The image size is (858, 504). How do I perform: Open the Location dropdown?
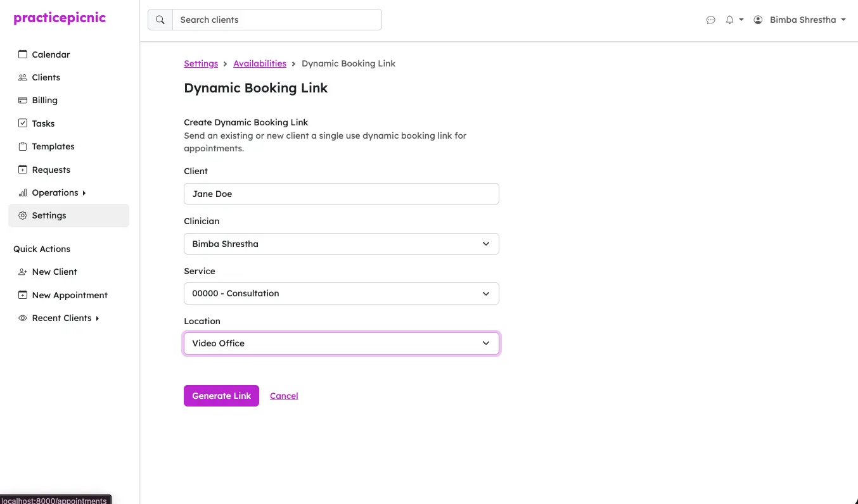pos(341,343)
